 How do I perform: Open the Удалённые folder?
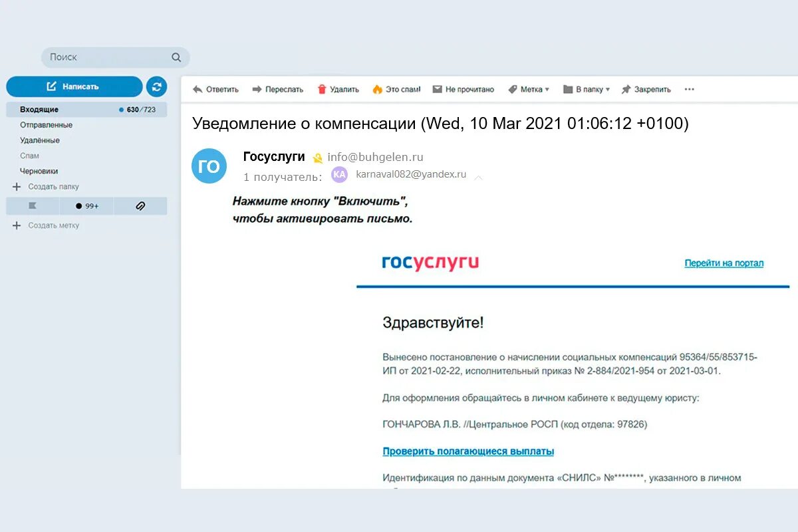pyautogui.click(x=40, y=140)
